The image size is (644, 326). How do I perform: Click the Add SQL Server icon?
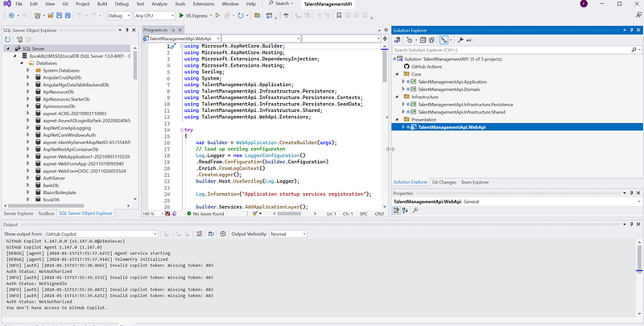coord(19,39)
